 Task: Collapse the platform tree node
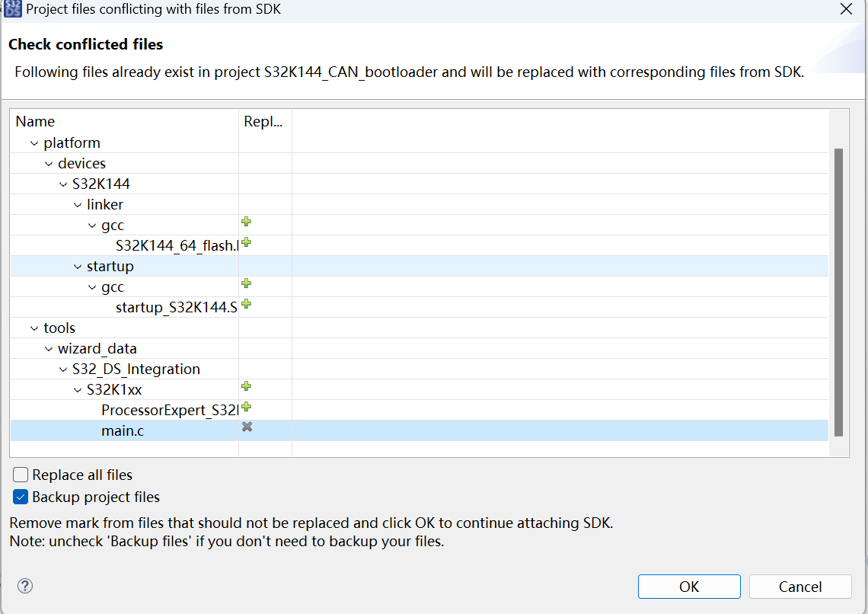(x=34, y=142)
